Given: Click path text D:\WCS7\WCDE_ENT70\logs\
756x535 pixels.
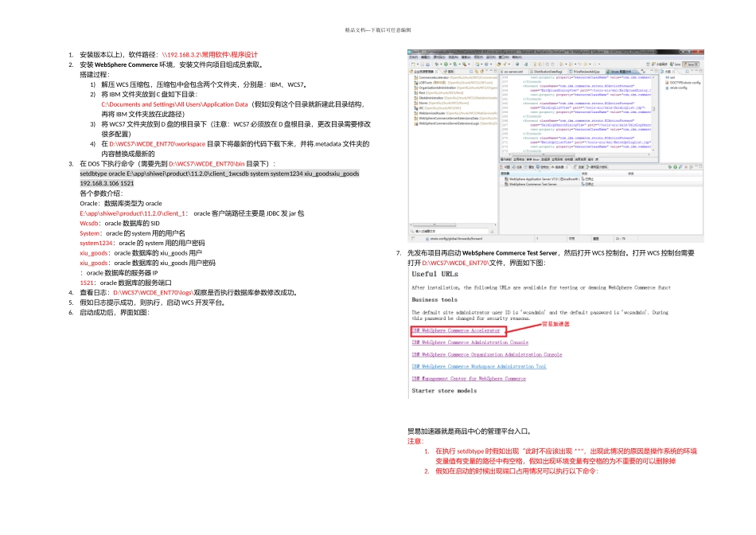Looking at the screenshot, I should [x=154, y=292].
